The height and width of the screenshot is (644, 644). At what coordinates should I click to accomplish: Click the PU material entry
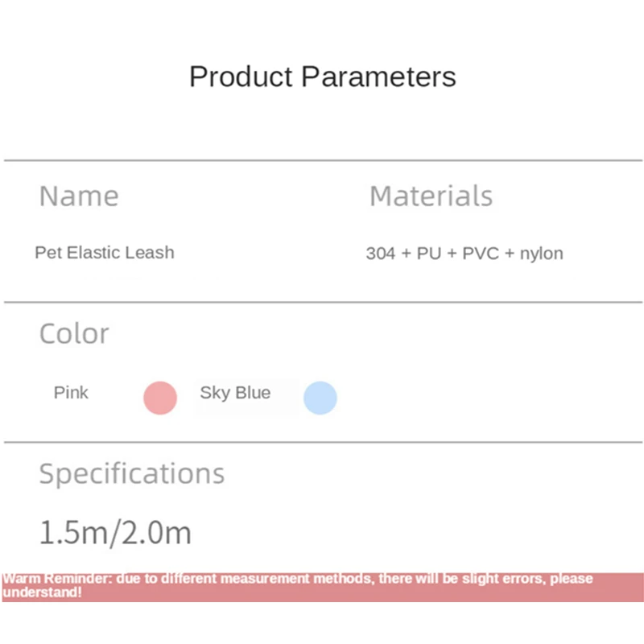pyautogui.click(x=429, y=254)
